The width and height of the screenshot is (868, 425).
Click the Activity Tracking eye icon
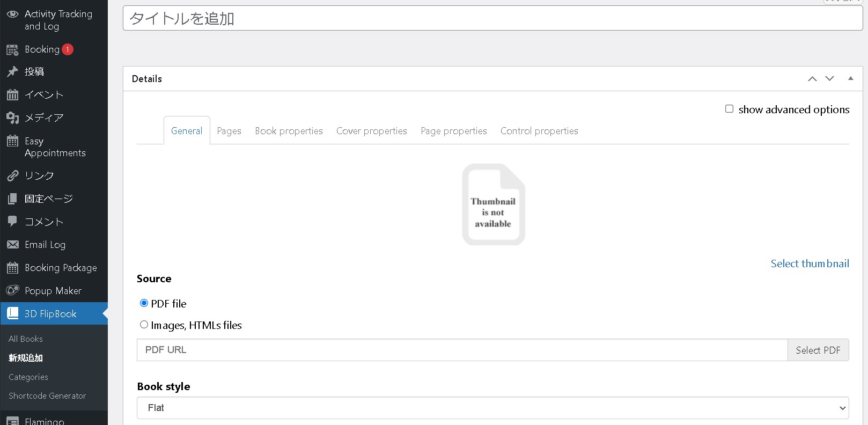point(12,14)
